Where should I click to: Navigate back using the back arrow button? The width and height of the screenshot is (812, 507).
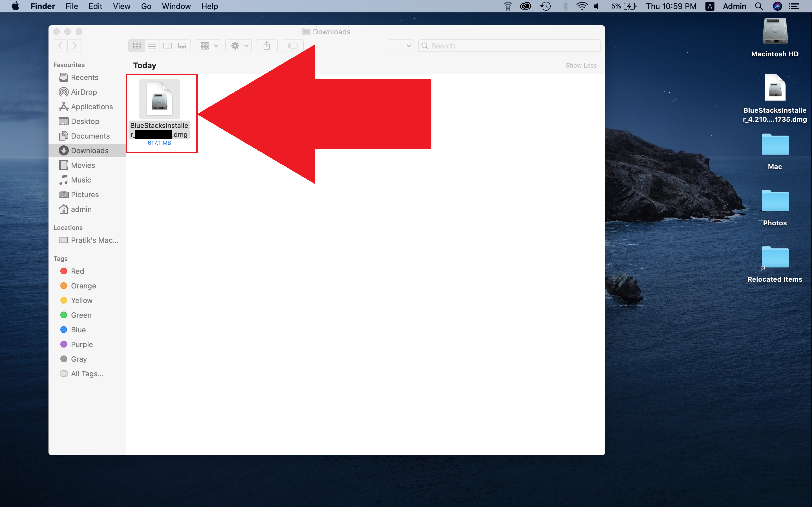[60, 46]
